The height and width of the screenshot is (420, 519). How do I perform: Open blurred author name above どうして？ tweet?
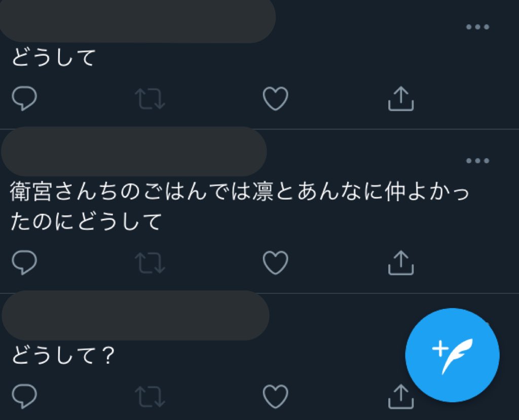coord(135,316)
